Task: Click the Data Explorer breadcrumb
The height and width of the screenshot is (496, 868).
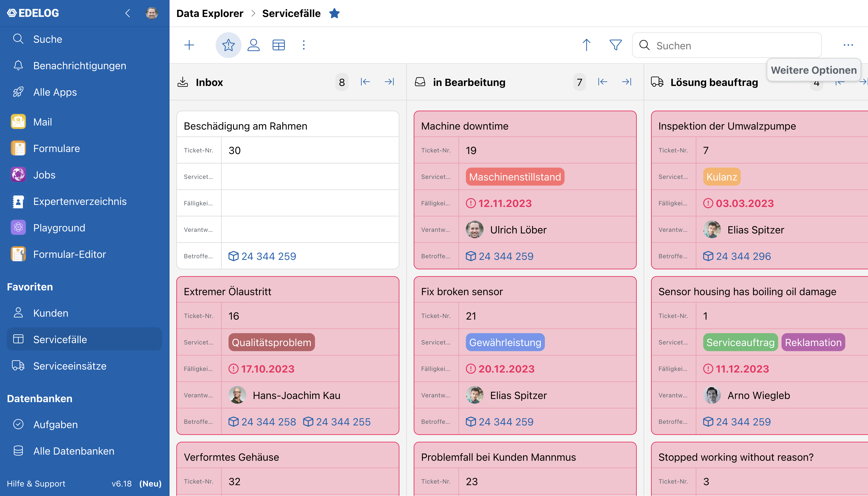Action: 210,13
